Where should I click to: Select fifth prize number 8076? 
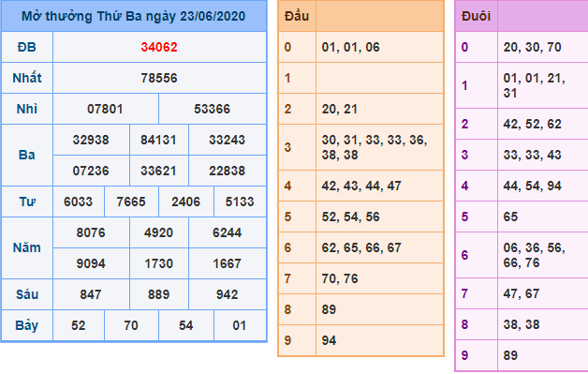[91, 232]
